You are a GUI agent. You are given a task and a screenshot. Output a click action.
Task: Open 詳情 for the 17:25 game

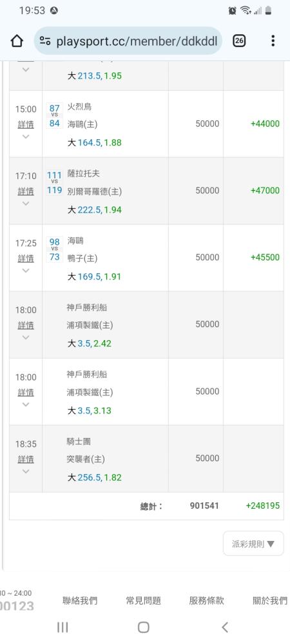pos(26,258)
